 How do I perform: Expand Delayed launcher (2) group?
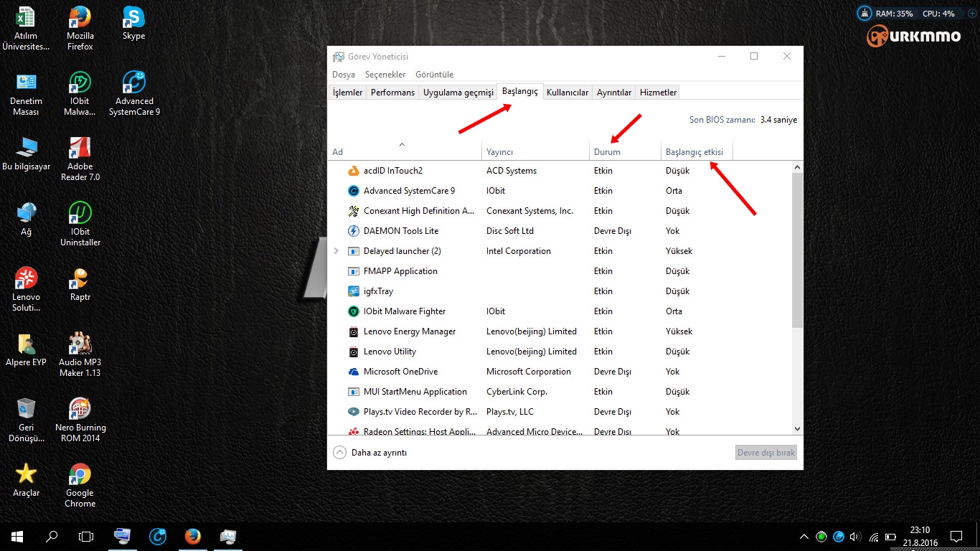[x=336, y=251]
